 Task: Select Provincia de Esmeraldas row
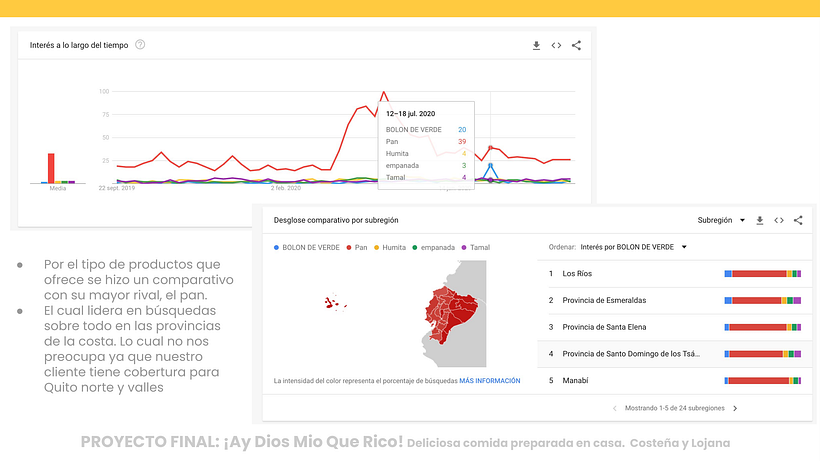coord(603,300)
